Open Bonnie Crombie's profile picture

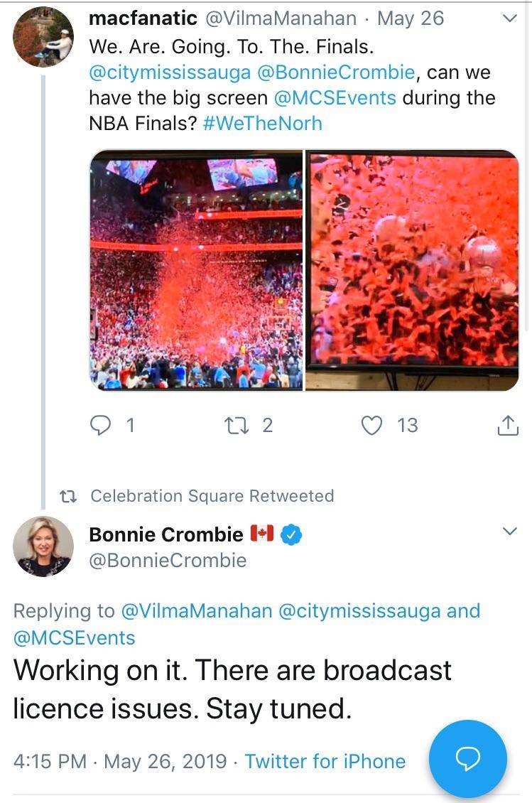click(43, 546)
